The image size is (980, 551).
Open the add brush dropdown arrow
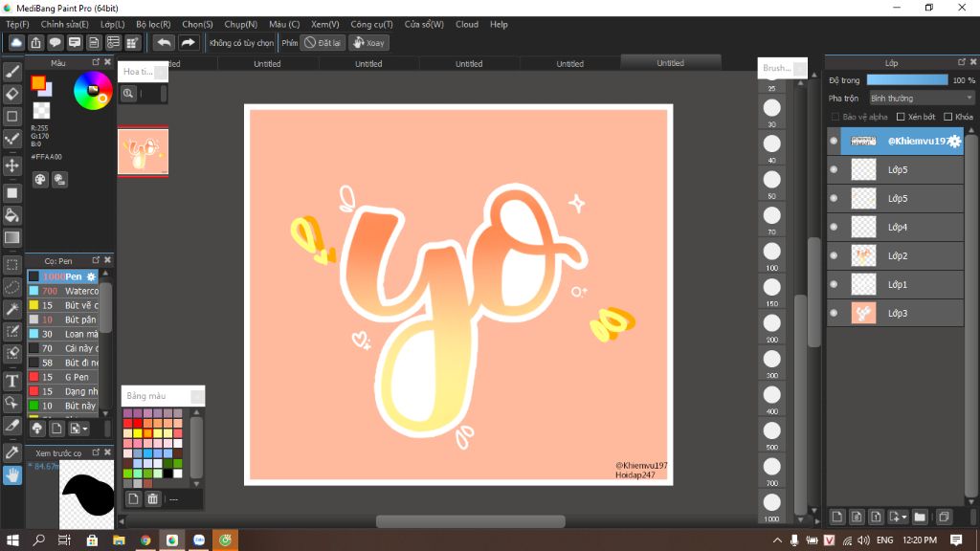click(85, 429)
